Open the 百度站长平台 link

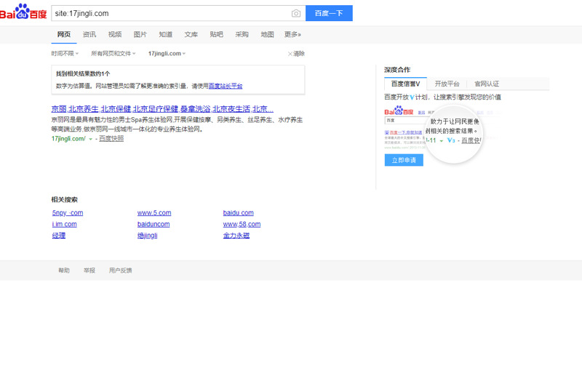tap(226, 86)
